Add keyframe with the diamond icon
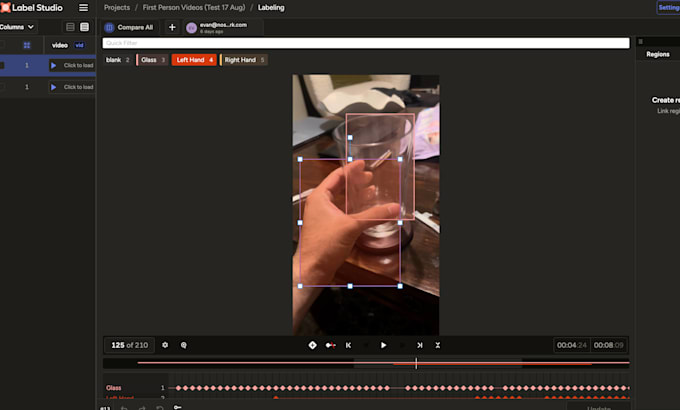680x410 pixels. (312, 345)
